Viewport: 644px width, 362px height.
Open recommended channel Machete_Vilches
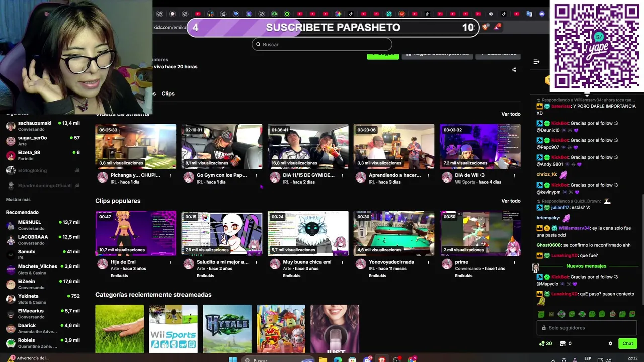coord(42,269)
